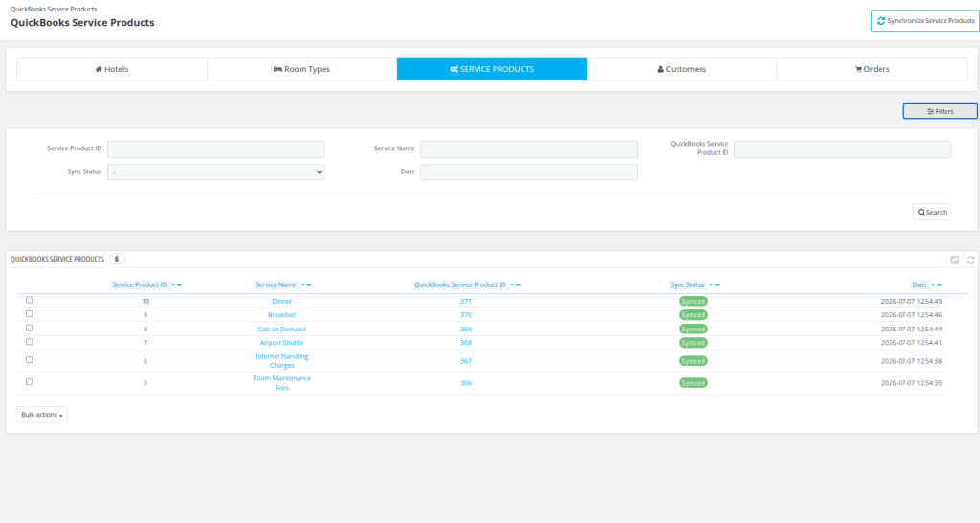Tick the Airport Shuttle row checkbox

(x=30, y=342)
